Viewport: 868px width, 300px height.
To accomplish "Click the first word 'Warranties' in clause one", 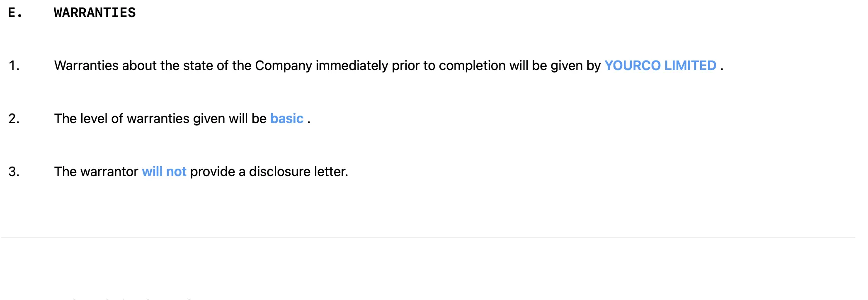I will coord(87,65).
